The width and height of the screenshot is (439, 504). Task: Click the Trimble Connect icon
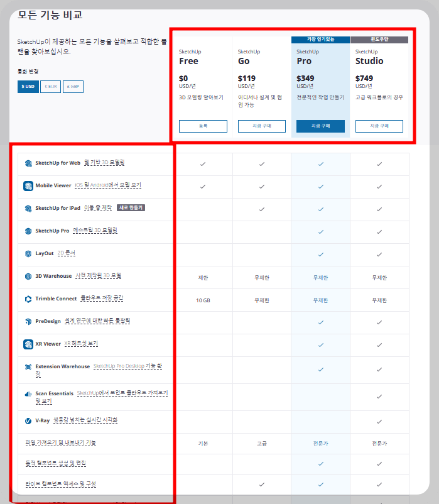point(28,299)
